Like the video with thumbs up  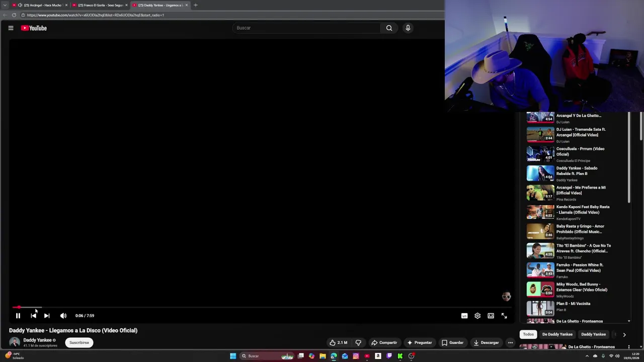click(338, 343)
